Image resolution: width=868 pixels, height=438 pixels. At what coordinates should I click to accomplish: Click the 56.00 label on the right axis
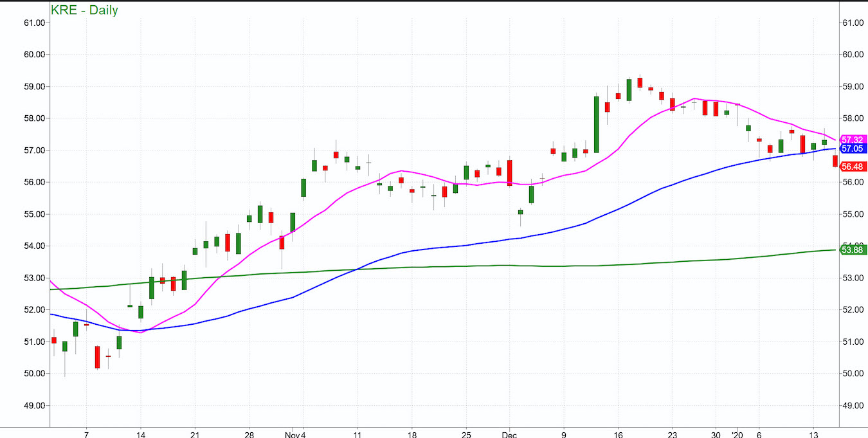click(x=853, y=182)
